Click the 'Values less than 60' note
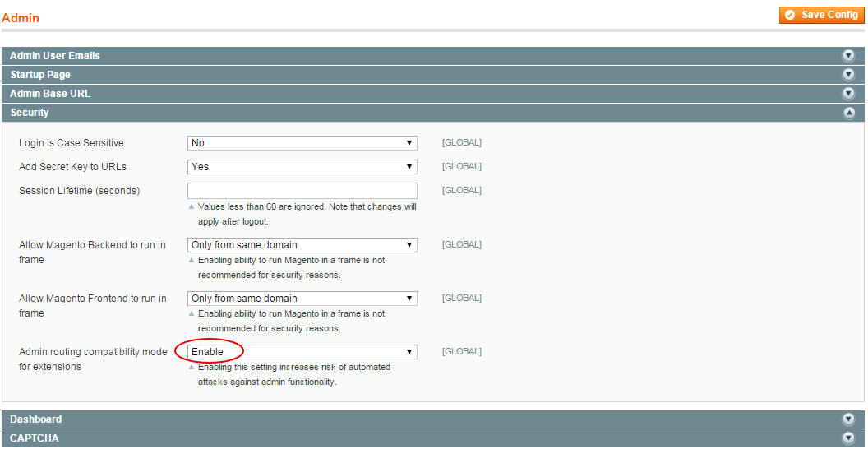The image size is (868, 454). click(x=307, y=214)
